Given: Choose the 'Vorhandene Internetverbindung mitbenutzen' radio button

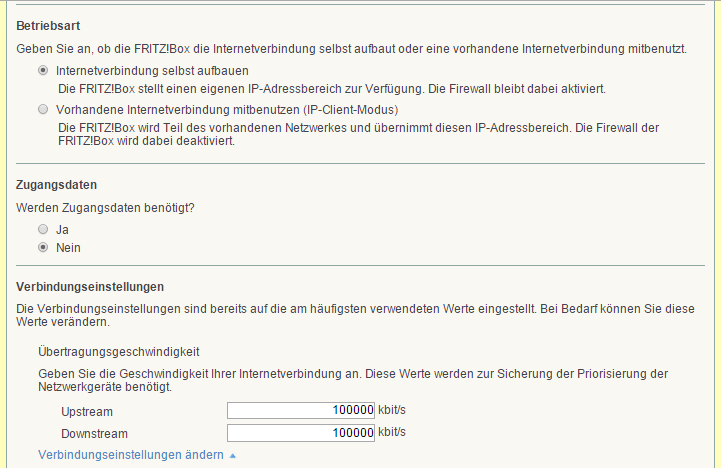Looking at the screenshot, I should click(x=43, y=109).
